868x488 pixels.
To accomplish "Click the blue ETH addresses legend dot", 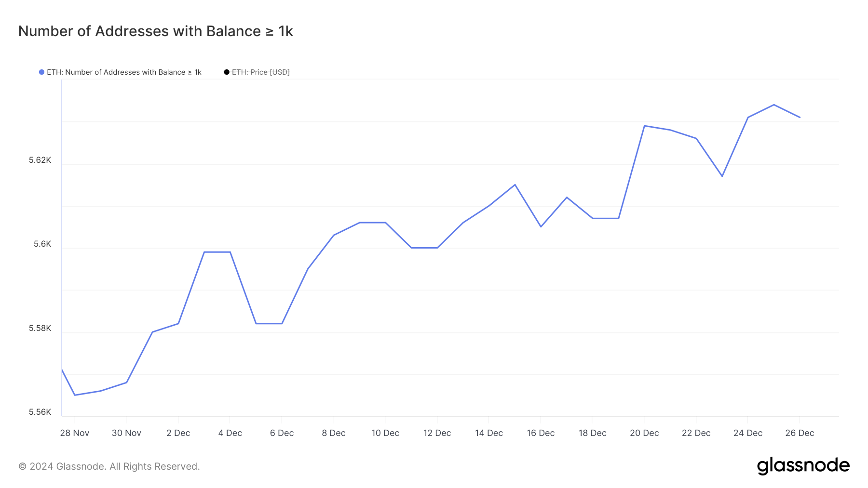I will tap(41, 72).
